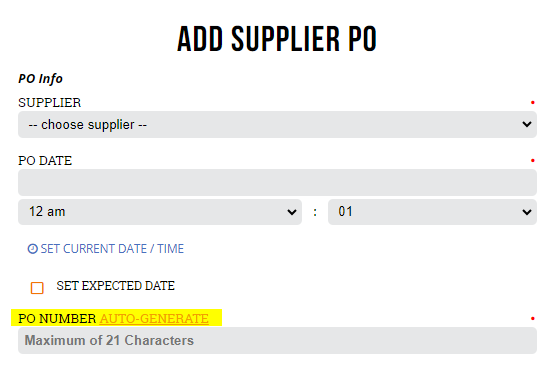This screenshot has width=555, height=373.
Task: Open the "choose supplier" dropdown
Action: tap(277, 124)
